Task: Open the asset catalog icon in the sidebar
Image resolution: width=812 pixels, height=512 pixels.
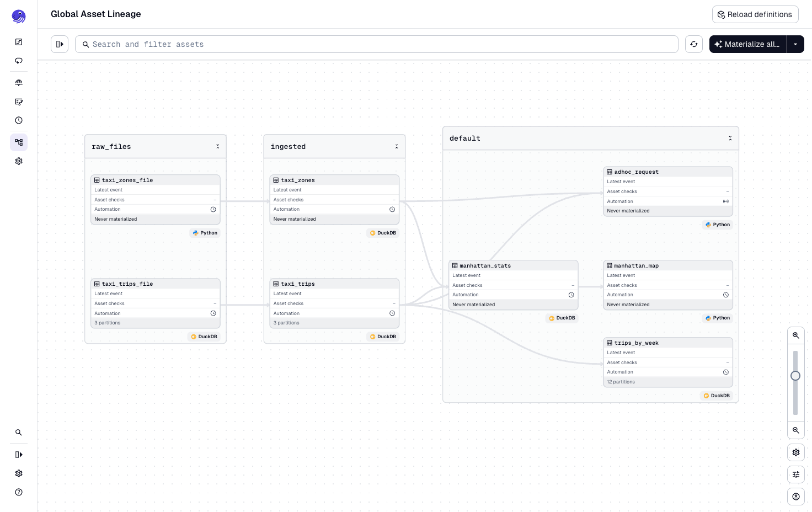Action: coord(19,102)
